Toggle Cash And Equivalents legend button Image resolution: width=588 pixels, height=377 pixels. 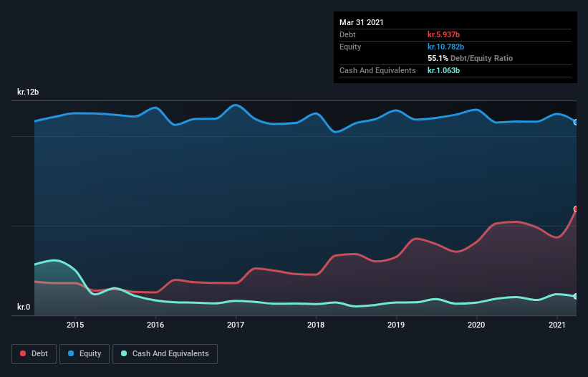tap(165, 354)
